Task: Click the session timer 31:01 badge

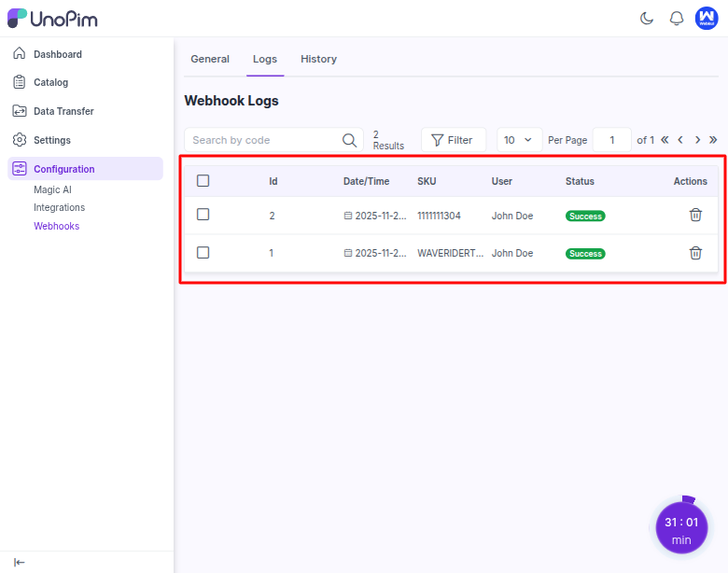Action: [681, 528]
